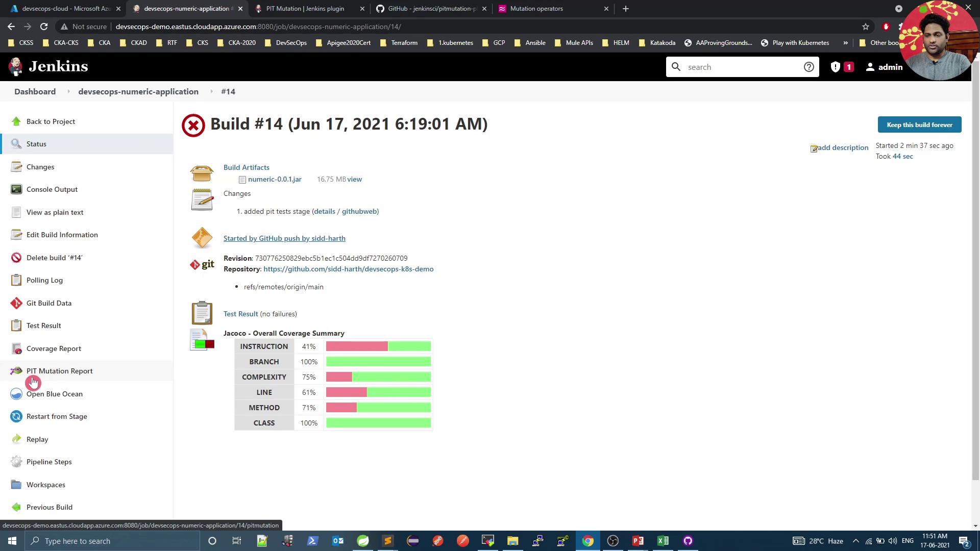Click the Pipeline Steps gear icon
Screen dimensions: 980x551
[x=16, y=462]
